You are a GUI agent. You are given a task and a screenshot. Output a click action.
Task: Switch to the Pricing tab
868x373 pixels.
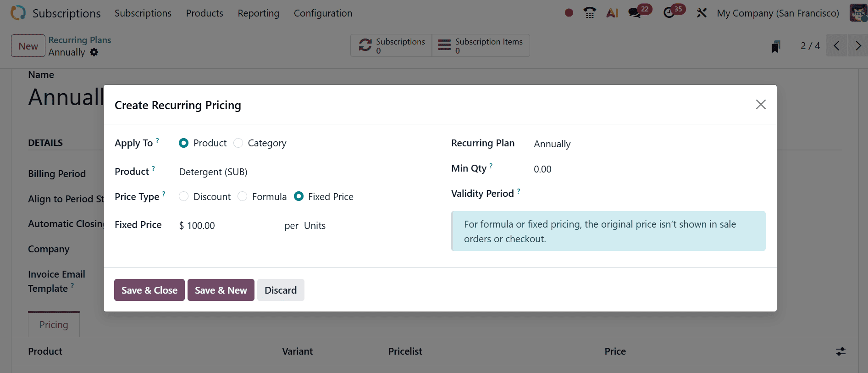click(54, 325)
